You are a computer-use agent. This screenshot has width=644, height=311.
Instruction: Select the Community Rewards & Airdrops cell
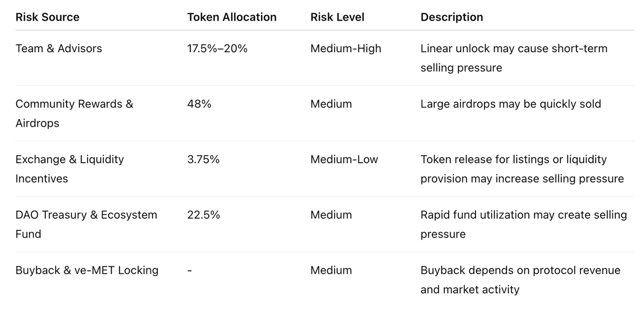pos(74,114)
